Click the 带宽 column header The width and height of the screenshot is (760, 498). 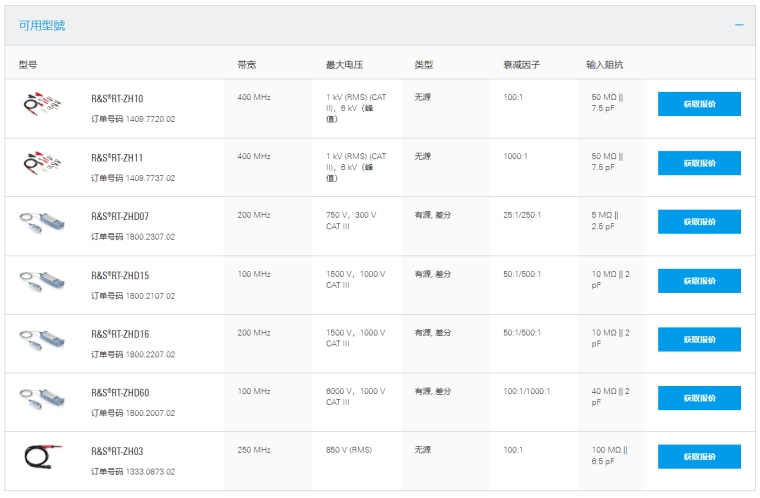pyautogui.click(x=246, y=64)
